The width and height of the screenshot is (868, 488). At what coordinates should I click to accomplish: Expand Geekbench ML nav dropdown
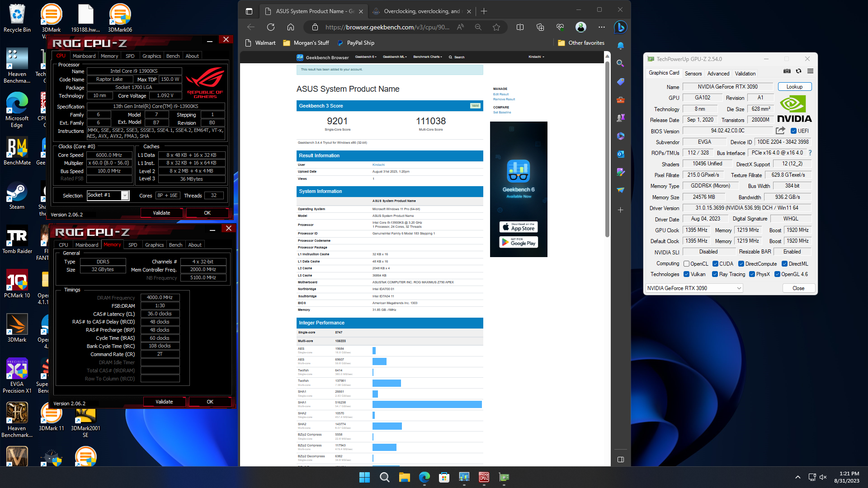395,57
